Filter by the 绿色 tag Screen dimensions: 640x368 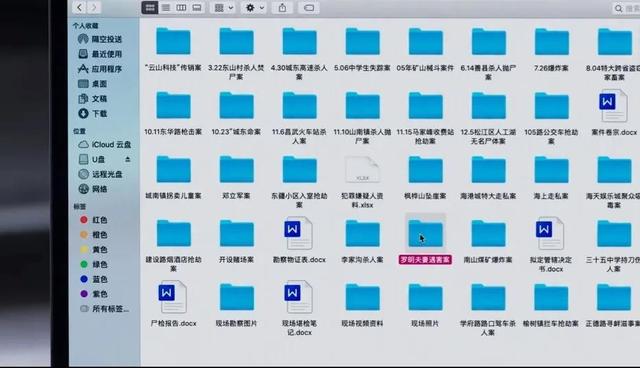[94, 264]
